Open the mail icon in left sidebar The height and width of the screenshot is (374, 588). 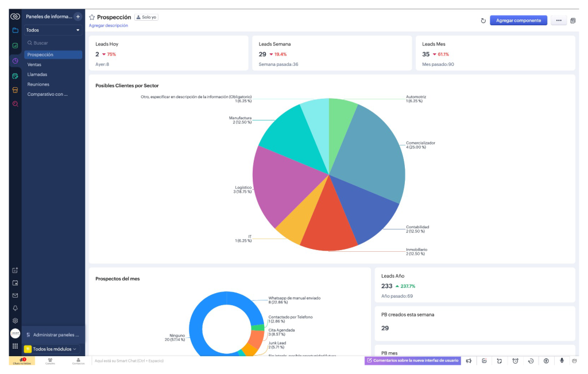(15, 295)
